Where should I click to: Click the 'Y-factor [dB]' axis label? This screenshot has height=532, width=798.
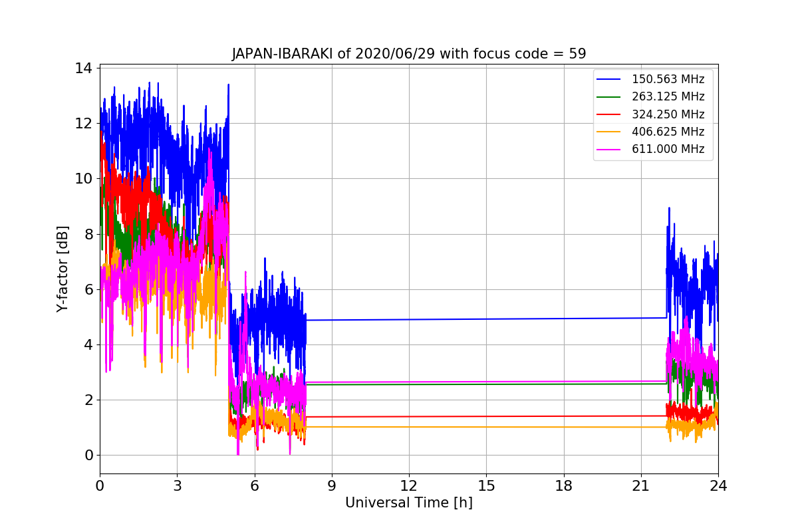[x=63, y=269]
